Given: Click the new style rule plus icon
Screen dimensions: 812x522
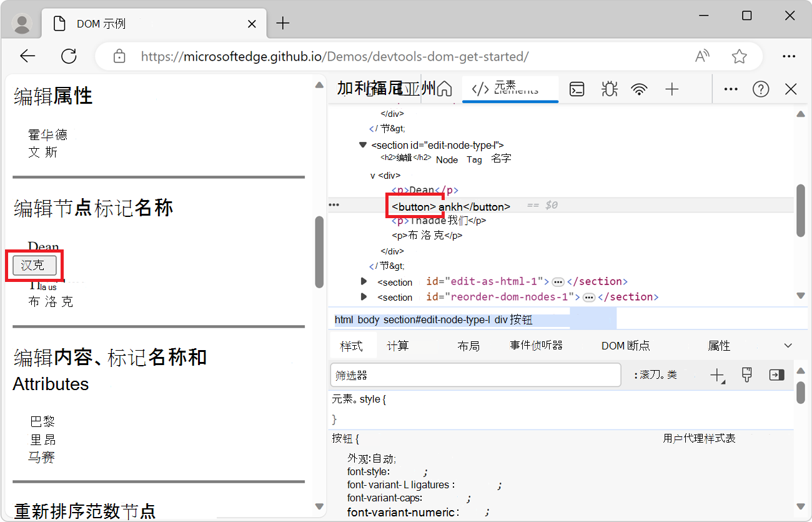Looking at the screenshot, I should 716,375.
